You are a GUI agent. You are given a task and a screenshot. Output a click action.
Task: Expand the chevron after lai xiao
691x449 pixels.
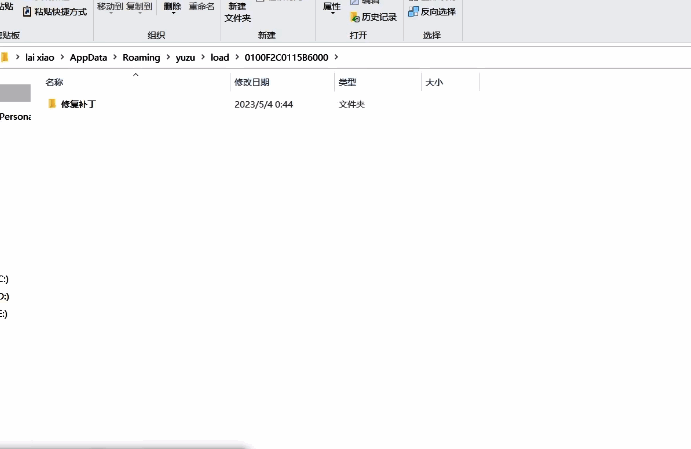coord(62,57)
